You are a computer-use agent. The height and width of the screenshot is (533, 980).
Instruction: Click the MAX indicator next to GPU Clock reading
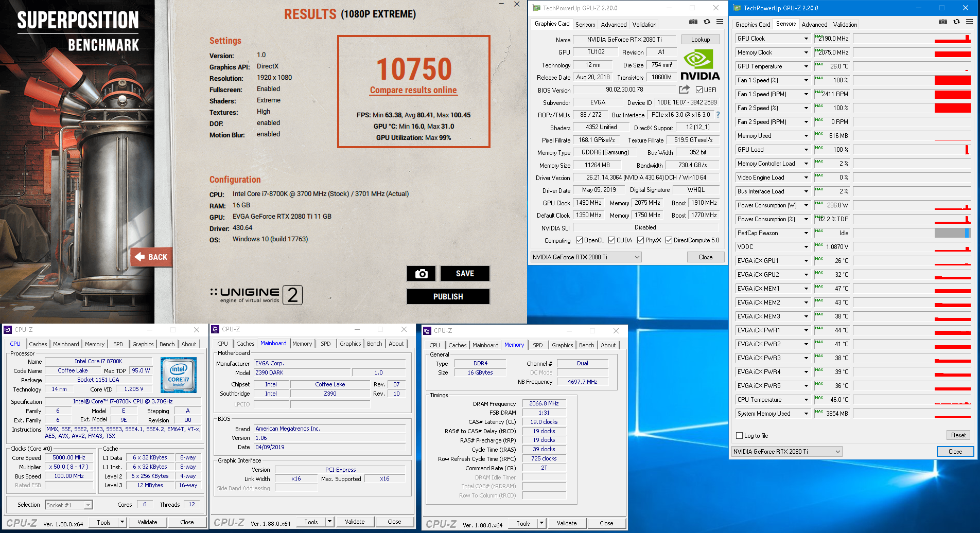coord(818,37)
